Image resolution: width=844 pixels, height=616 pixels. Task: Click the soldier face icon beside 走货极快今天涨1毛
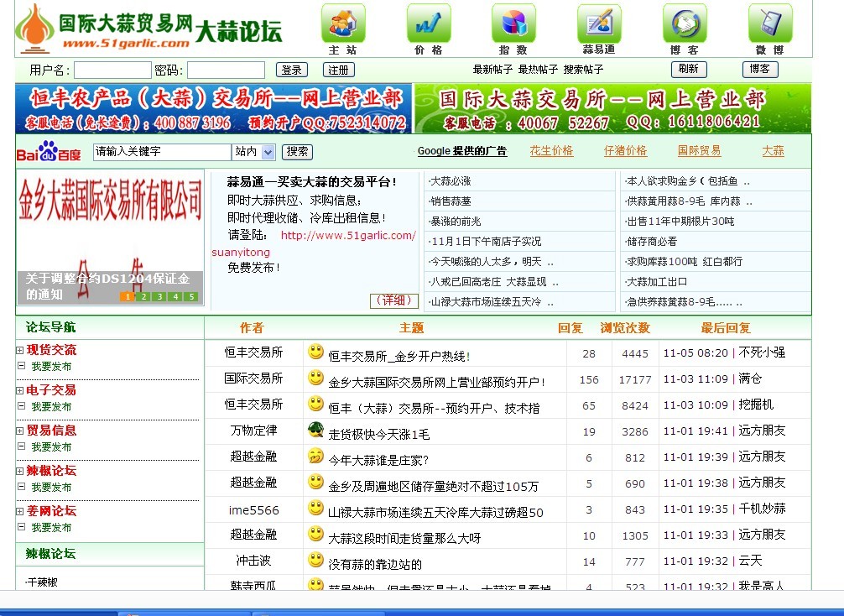315,429
